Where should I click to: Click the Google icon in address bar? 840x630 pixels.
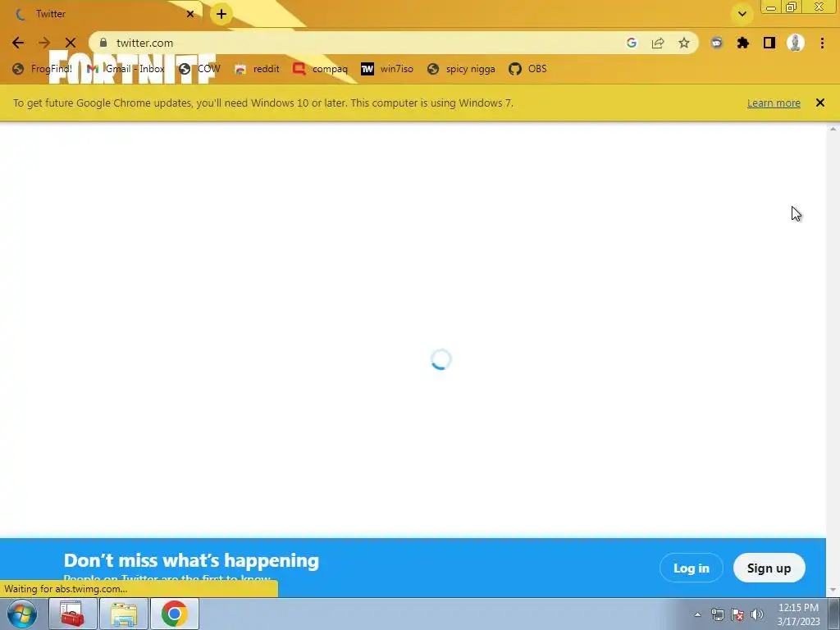[632, 43]
